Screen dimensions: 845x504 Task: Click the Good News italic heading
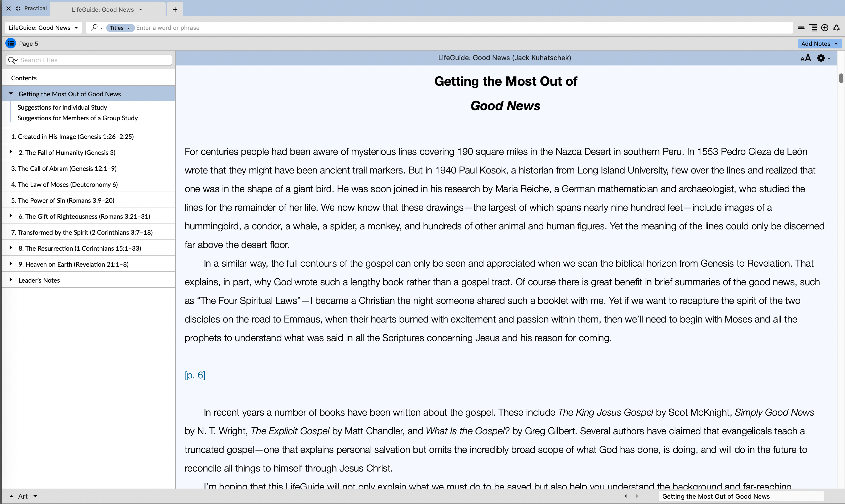[505, 106]
